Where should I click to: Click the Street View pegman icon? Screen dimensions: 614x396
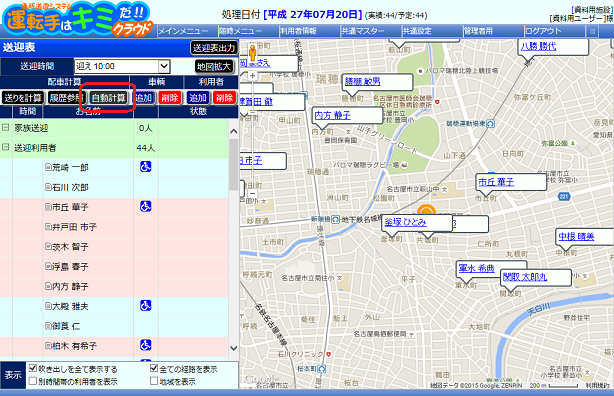253,53
